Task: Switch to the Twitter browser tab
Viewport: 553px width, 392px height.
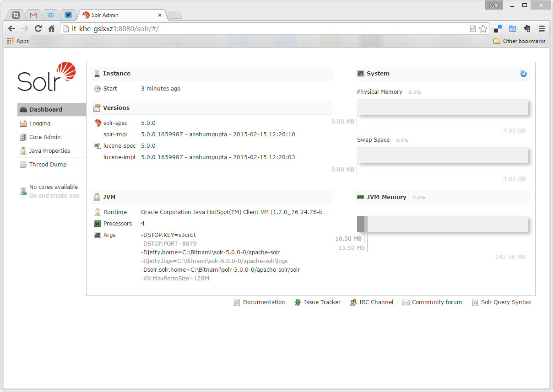Action: [x=68, y=15]
